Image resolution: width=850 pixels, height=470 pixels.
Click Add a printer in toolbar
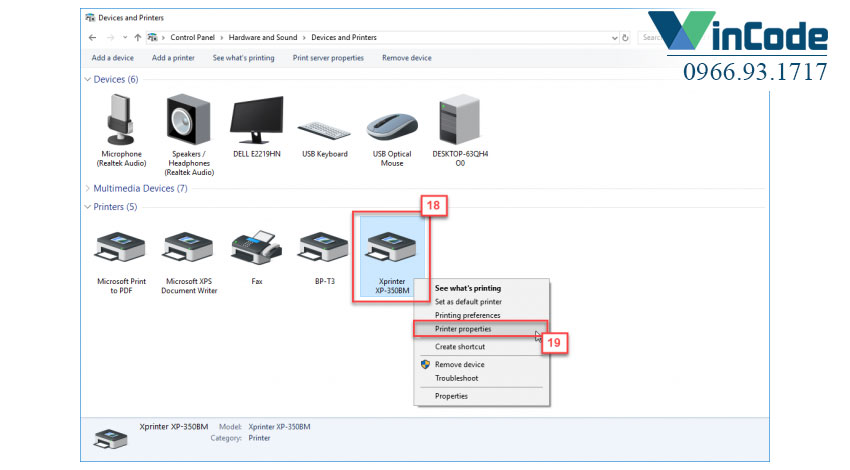click(173, 58)
